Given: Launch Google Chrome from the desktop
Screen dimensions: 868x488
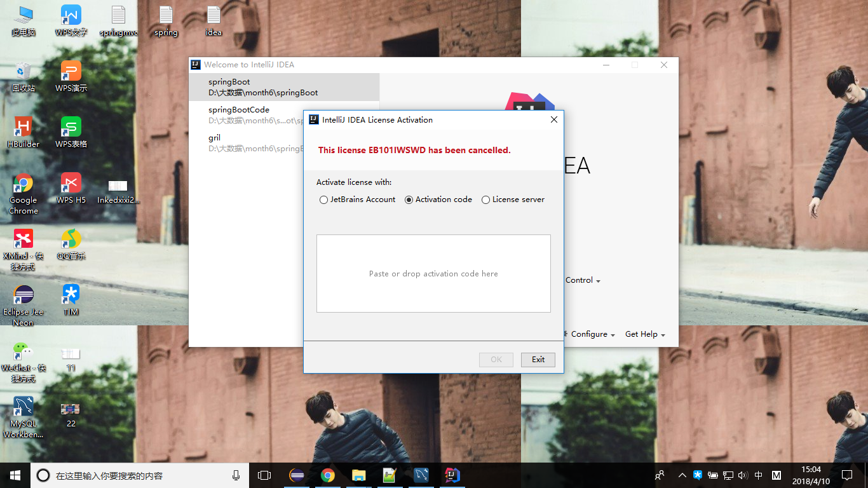Looking at the screenshot, I should (x=24, y=193).
